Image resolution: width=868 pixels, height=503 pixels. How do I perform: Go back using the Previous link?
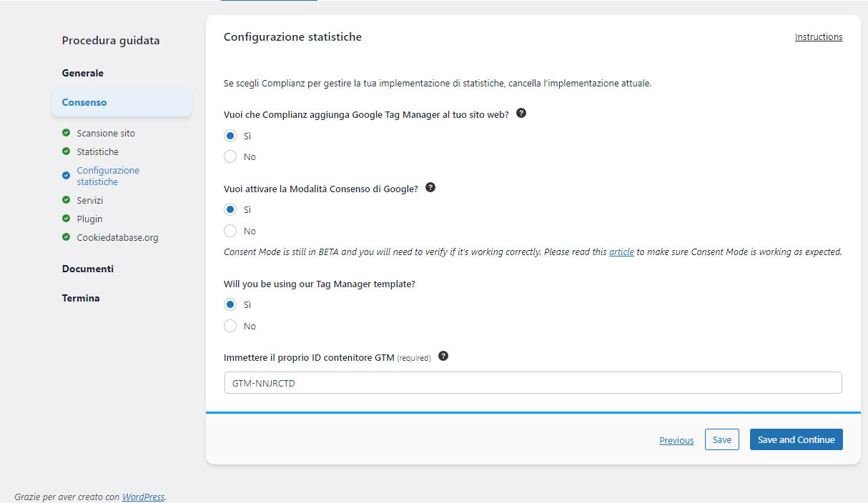[676, 440]
